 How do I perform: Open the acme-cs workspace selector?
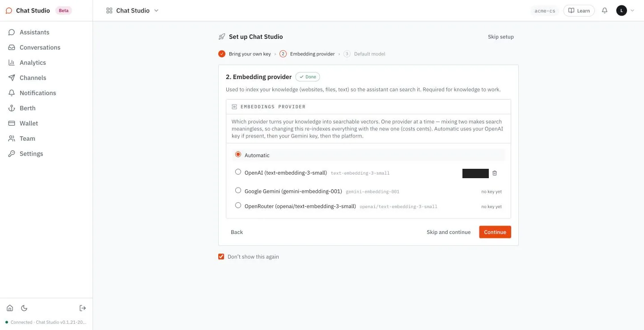(545, 11)
